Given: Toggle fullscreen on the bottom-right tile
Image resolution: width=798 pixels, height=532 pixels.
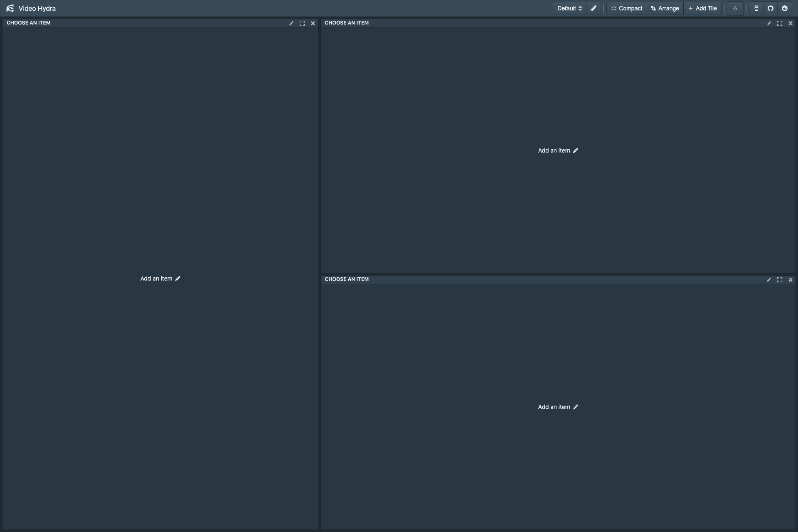Looking at the screenshot, I should pos(780,280).
